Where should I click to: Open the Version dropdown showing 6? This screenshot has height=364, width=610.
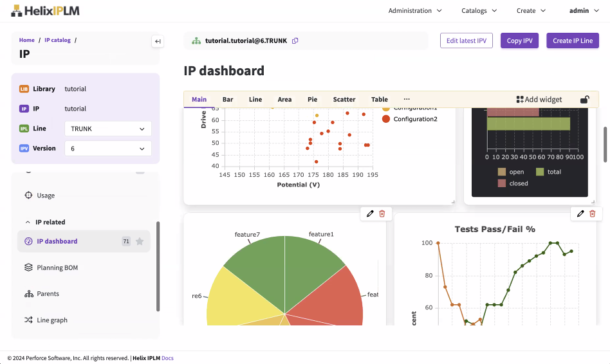click(x=107, y=149)
